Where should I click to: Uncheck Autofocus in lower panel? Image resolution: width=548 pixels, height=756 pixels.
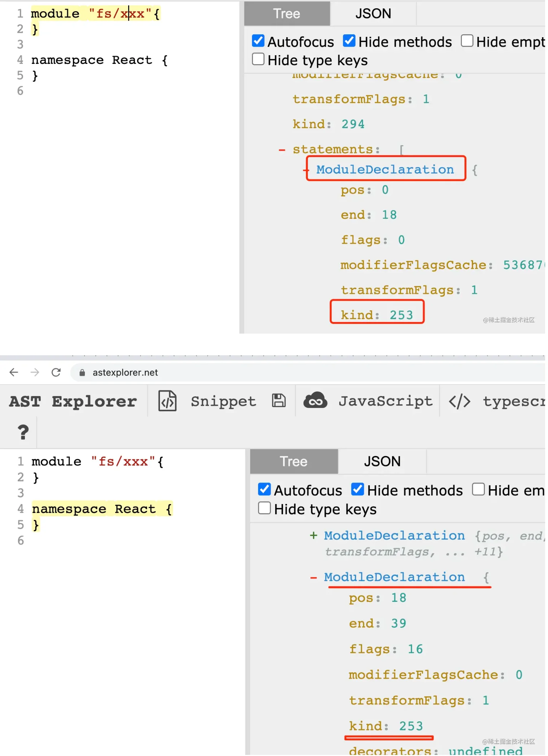[x=265, y=489]
